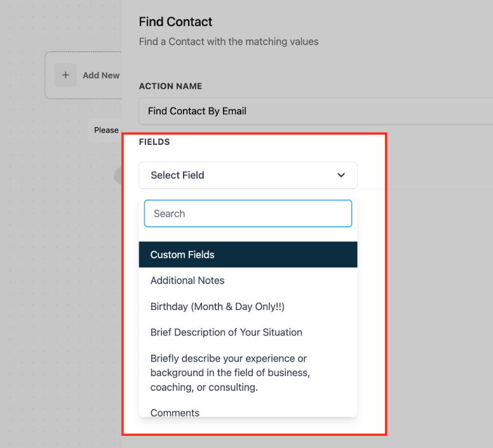This screenshot has height=448, width=493.
Task: Click the Select Field dropdown chevron arrow
Action: [x=341, y=175]
